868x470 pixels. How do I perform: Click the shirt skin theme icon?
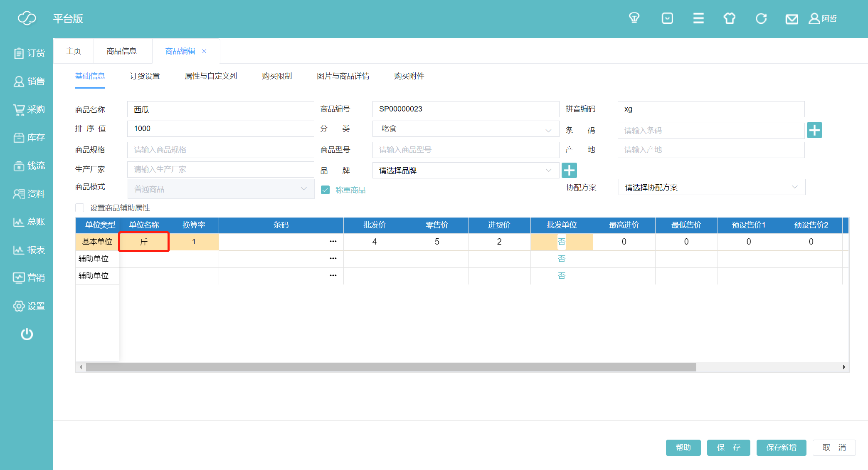click(729, 18)
